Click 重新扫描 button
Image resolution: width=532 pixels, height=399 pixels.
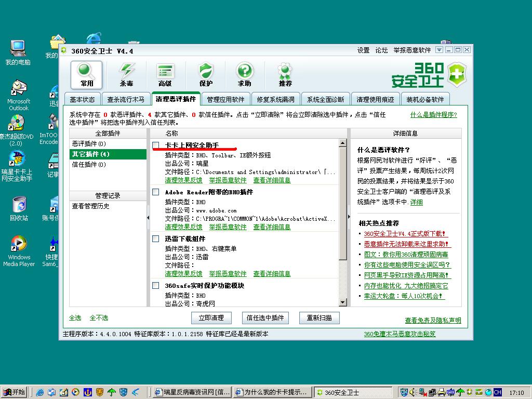click(x=320, y=318)
